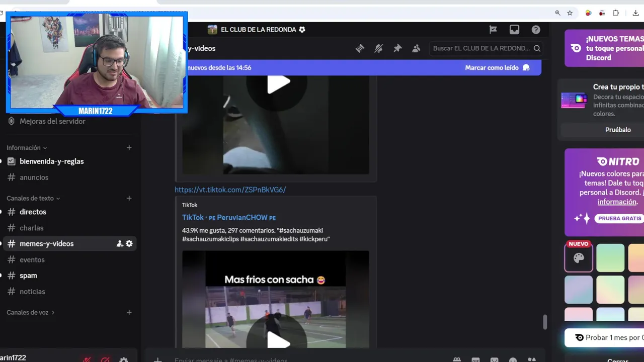Open the Threads panel icon
644x362 pixels.
360,48
